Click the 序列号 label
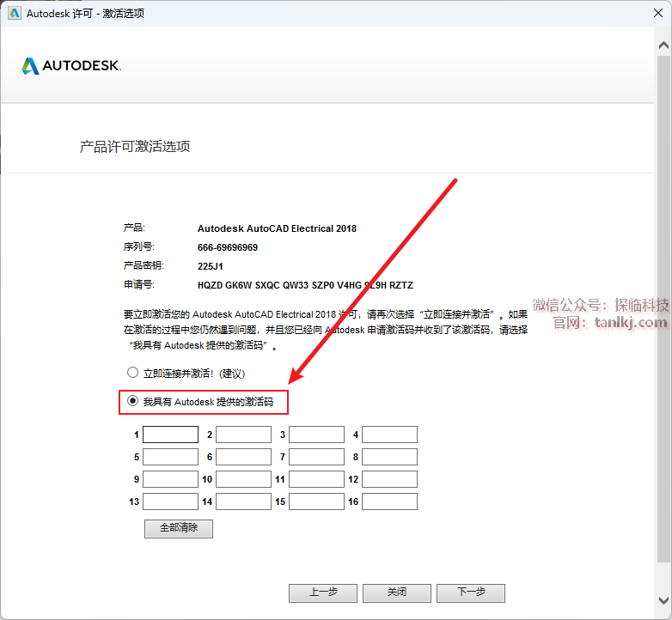672x620 pixels. [139, 247]
